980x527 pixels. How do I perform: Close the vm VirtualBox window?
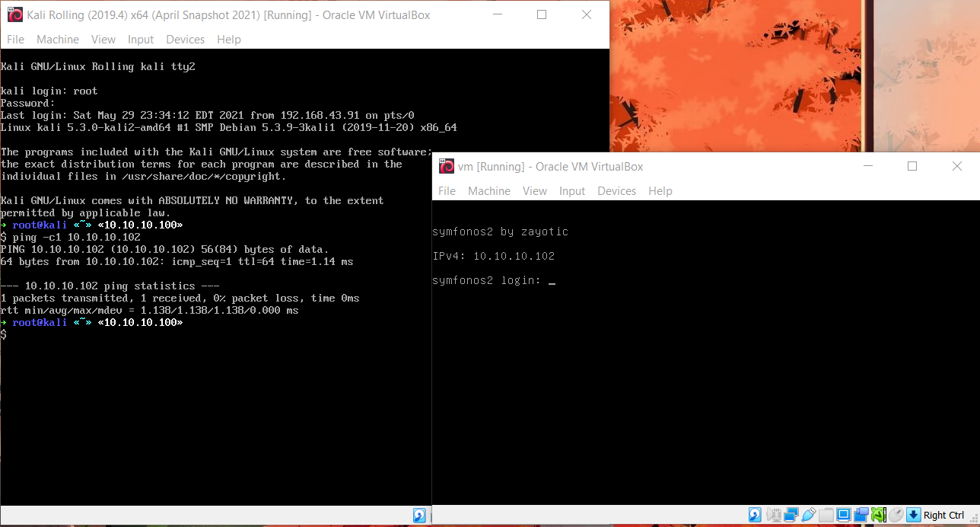coord(957,166)
